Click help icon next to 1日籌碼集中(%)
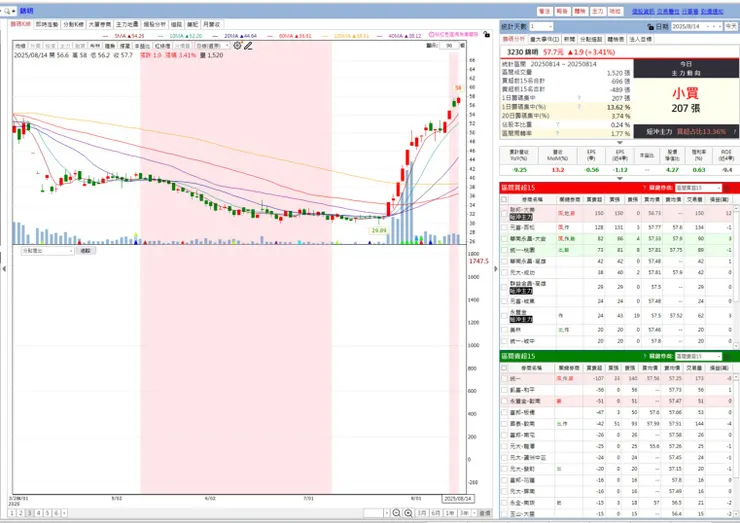 (579, 107)
